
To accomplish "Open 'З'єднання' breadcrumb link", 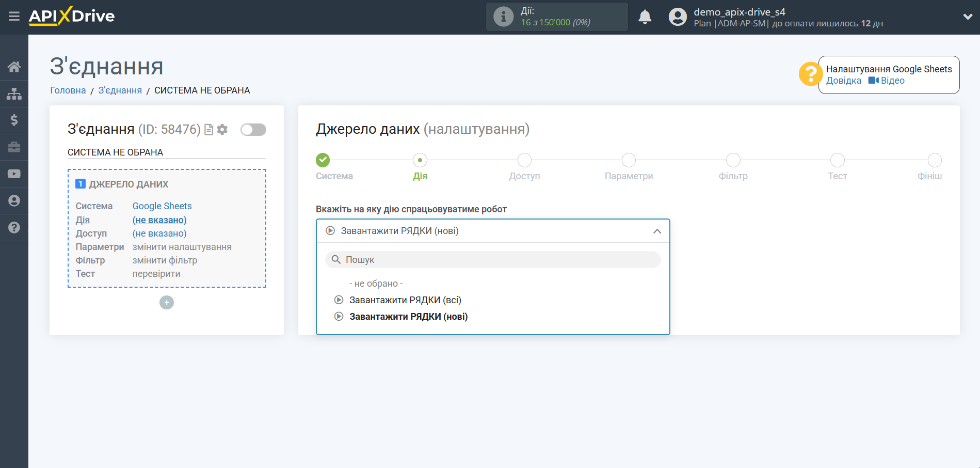I will pyautogui.click(x=120, y=90).
